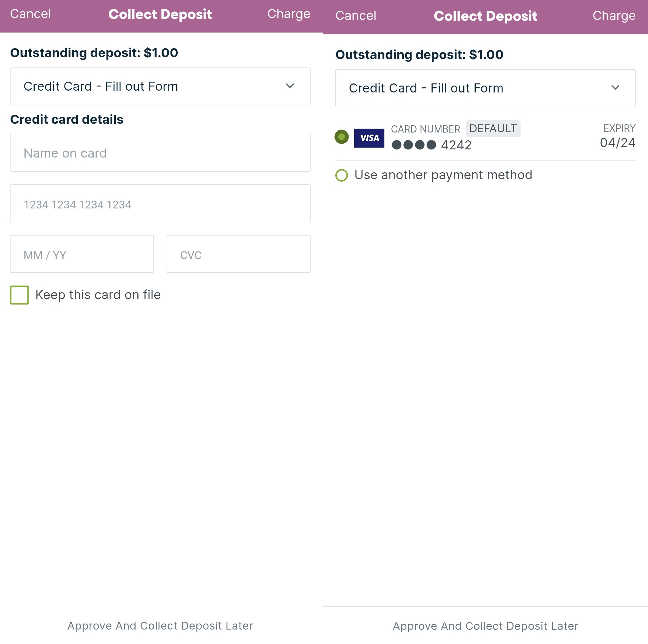Open the left Credit Card - Fill out Form dropdown

tap(160, 86)
